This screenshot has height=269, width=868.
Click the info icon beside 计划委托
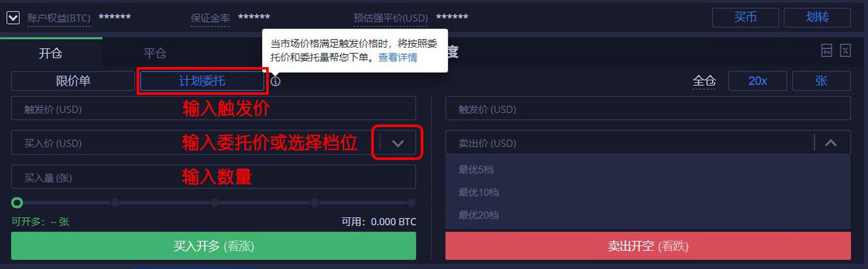click(276, 81)
